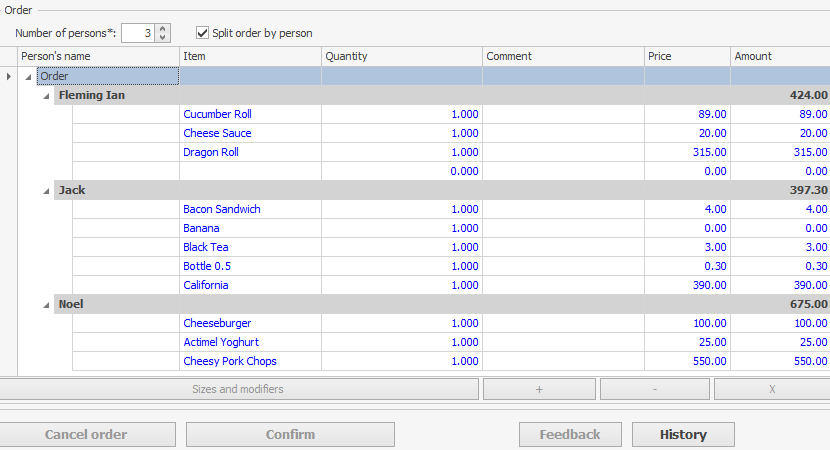Collapse the Jack person group
Screen dimensions: 830x450
(x=46, y=191)
